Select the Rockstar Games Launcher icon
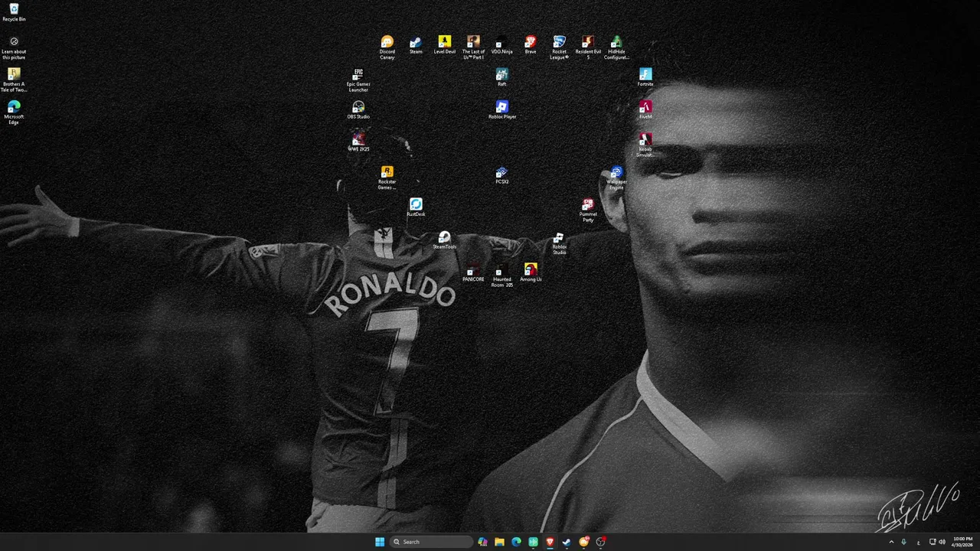 coord(387,178)
